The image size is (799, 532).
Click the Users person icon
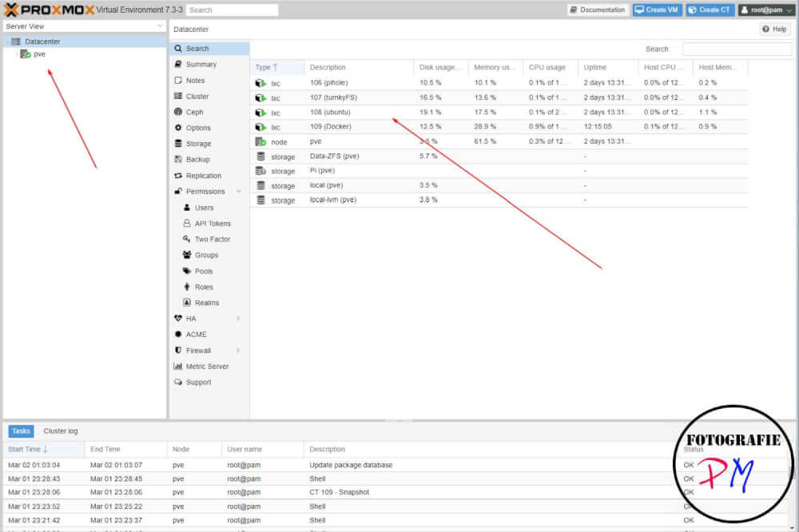pyautogui.click(x=186, y=208)
